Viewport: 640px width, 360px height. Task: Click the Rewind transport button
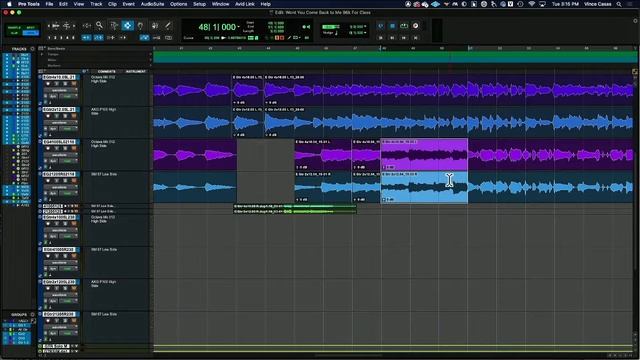pyautogui.click(x=392, y=38)
